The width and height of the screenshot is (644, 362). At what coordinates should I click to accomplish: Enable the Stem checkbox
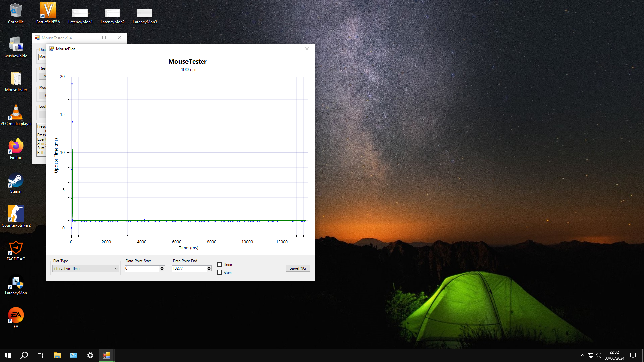pos(220,273)
